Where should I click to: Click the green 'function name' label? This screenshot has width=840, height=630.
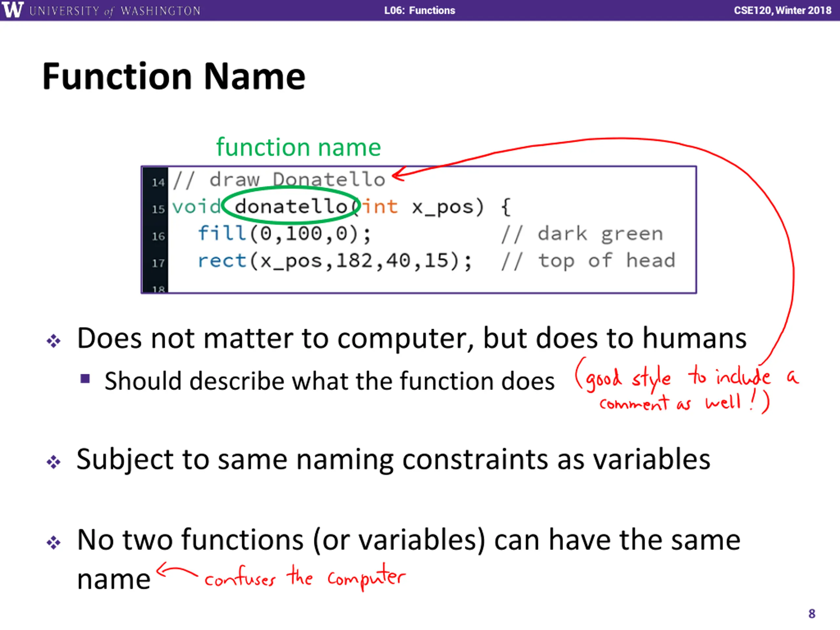click(x=299, y=147)
